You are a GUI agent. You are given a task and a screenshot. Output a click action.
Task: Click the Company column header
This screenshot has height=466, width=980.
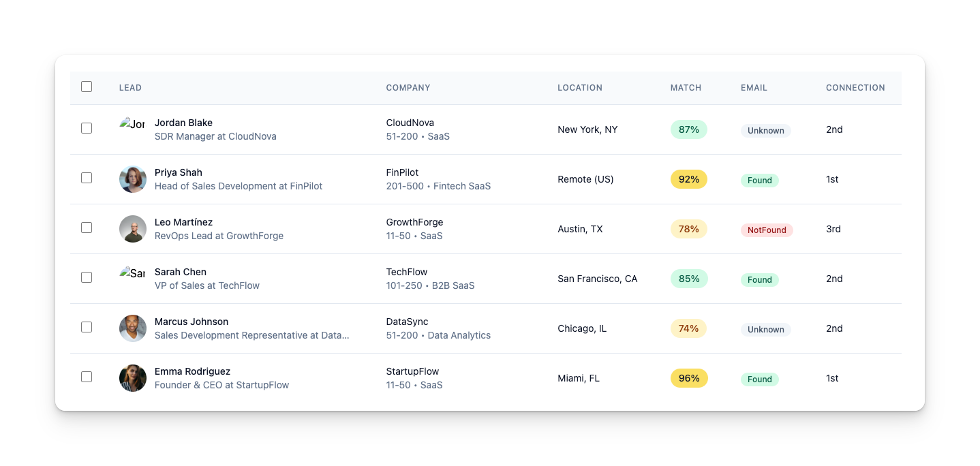[x=408, y=88]
